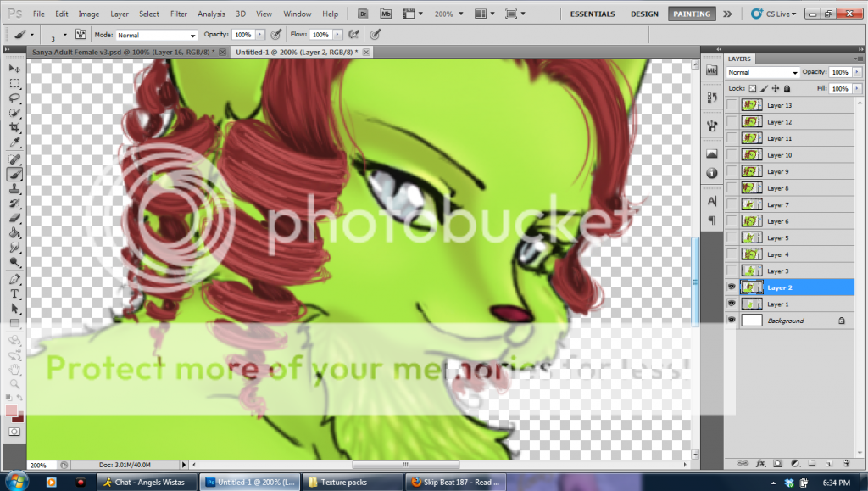This screenshot has width=868, height=491.
Task: Add layer style via the fx icon
Action: (x=760, y=464)
